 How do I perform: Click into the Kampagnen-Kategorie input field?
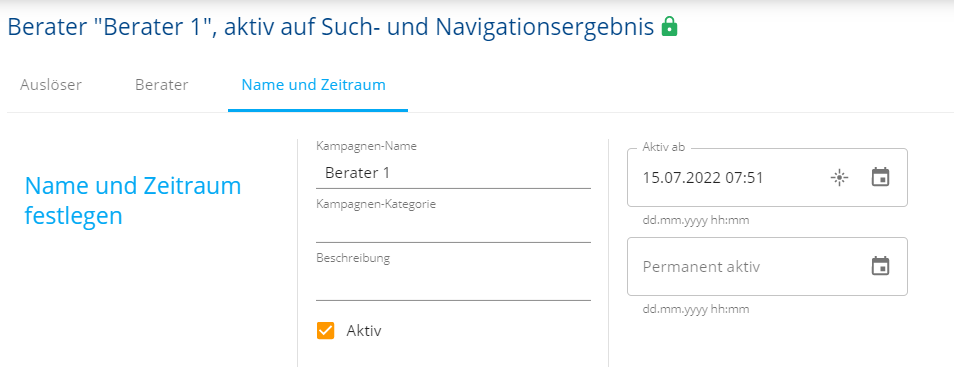point(453,228)
